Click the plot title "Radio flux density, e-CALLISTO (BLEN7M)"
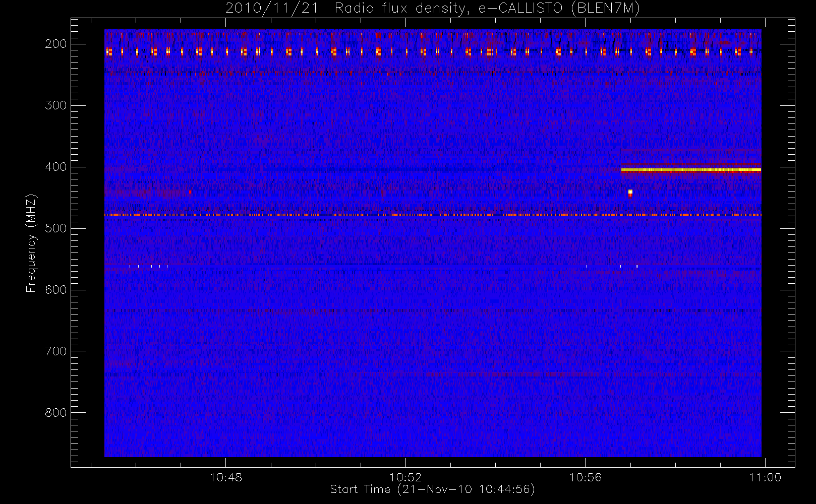Screen dimensions: 816x504 click(x=487, y=8)
